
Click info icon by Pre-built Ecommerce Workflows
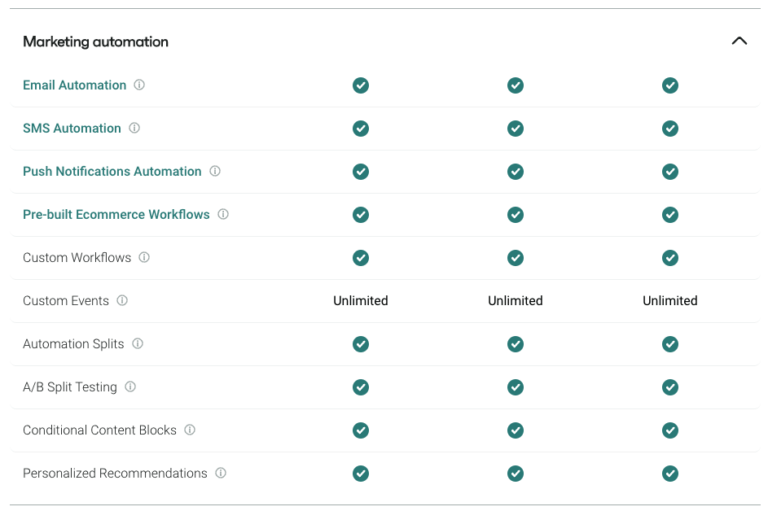tap(223, 214)
